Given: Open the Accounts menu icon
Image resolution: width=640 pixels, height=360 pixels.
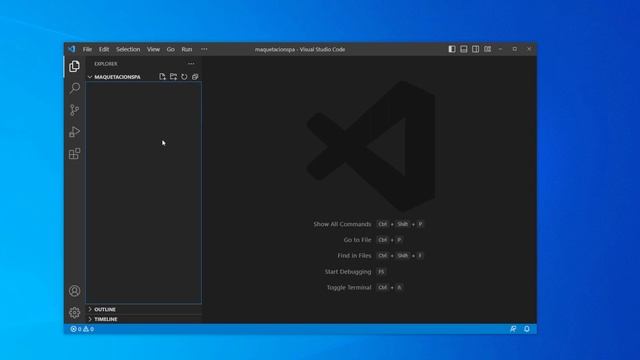Looking at the screenshot, I should [x=74, y=291].
